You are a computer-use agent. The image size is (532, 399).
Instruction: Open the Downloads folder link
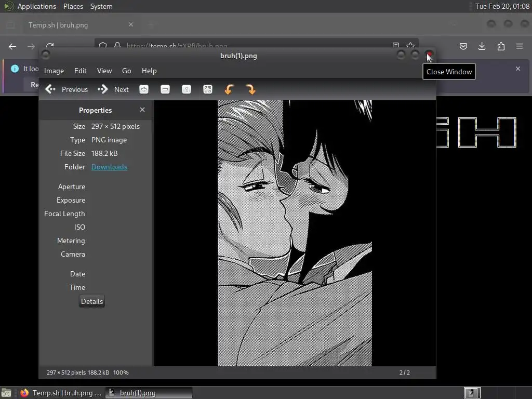(109, 167)
